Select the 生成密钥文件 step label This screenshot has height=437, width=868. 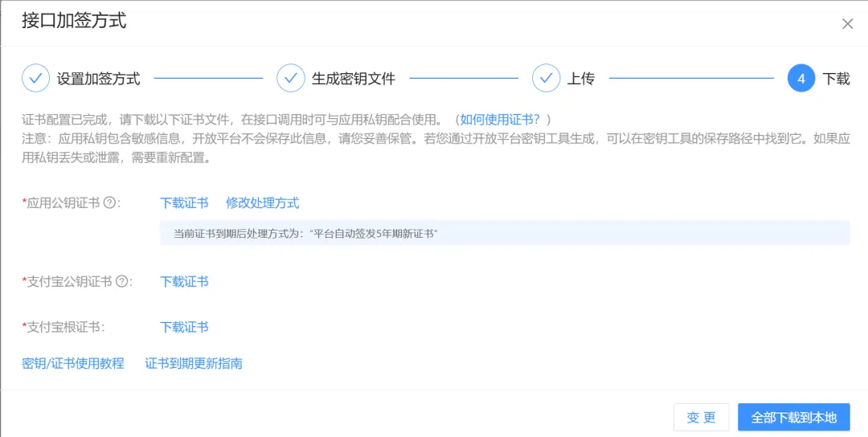[354, 79]
